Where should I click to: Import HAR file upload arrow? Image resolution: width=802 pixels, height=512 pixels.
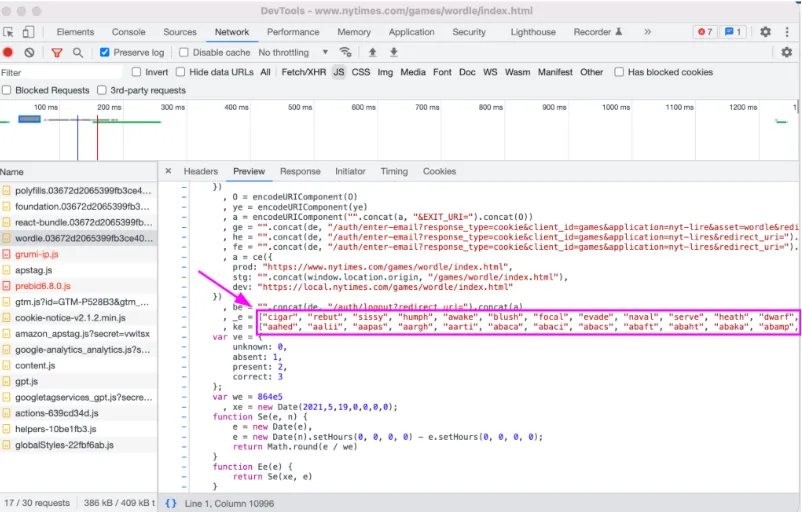tap(372, 52)
